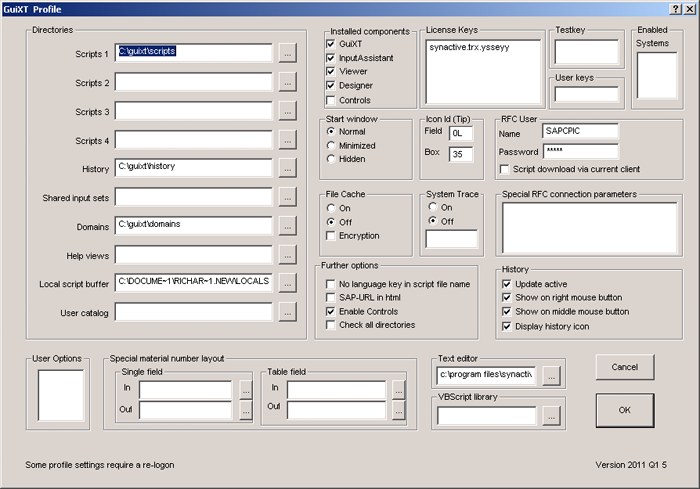The image size is (700, 489).
Task: Browse for History directory
Action: [288, 169]
